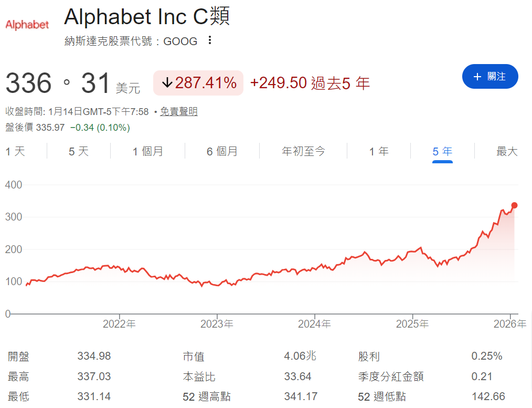Click the red downward arrow in the percentage badge
Image resolution: width=532 pixels, height=408 pixels.
167,82
